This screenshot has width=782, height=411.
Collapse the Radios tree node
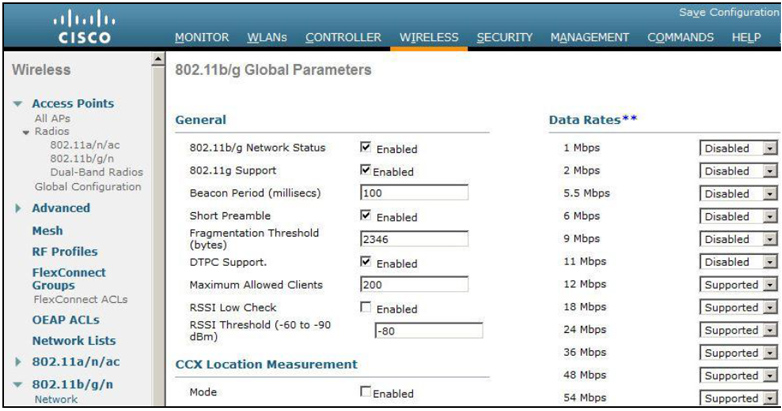point(26,132)
